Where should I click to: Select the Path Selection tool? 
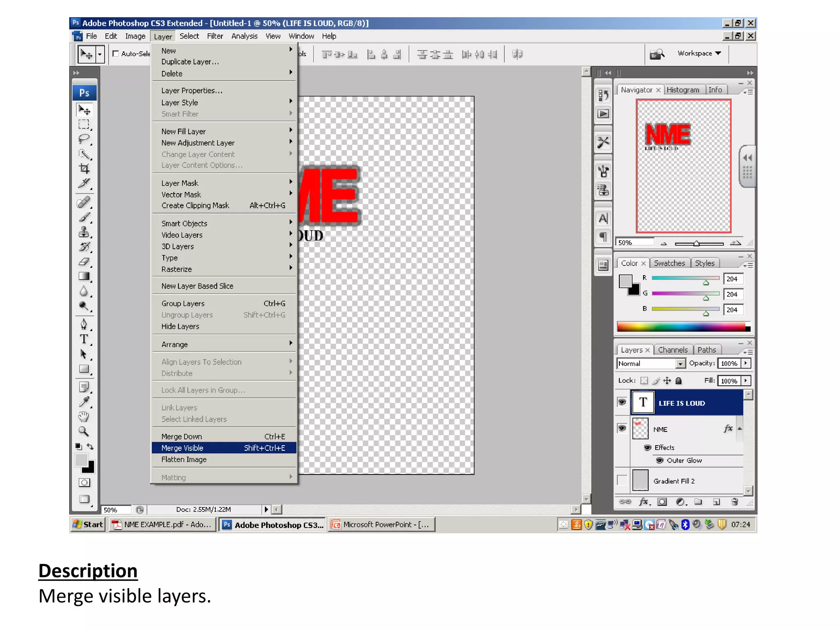[84, 354]
